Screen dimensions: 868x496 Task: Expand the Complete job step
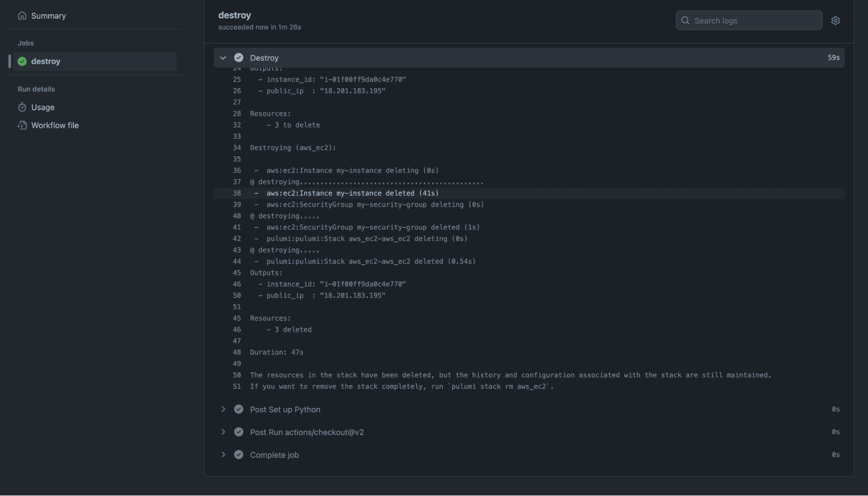tap(223, 455)
